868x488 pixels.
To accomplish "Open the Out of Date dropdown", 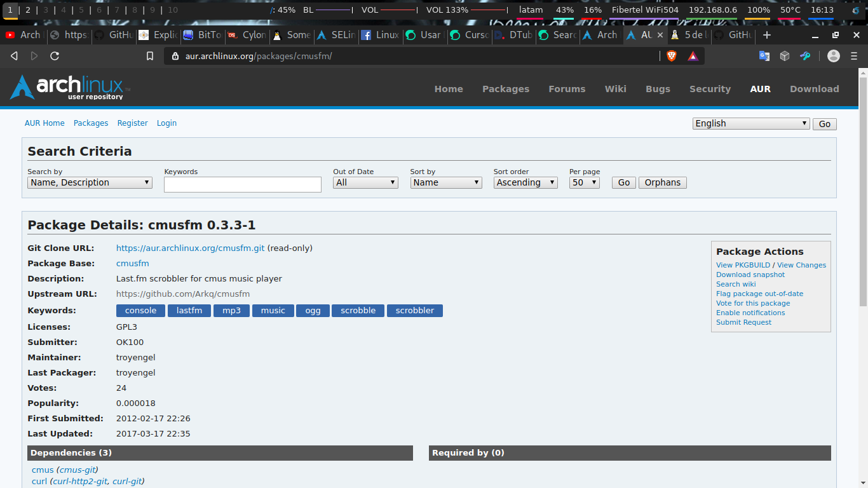I will click(365, 182).
